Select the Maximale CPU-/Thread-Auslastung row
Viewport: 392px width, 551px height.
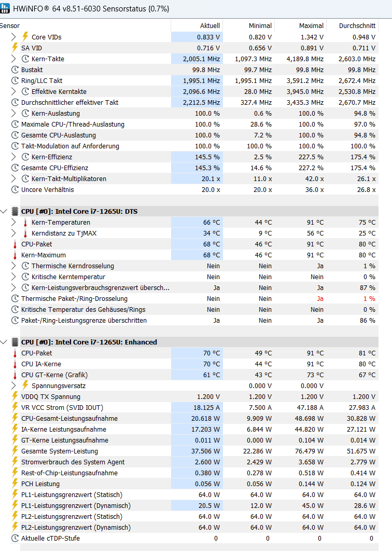pos(194,124)
